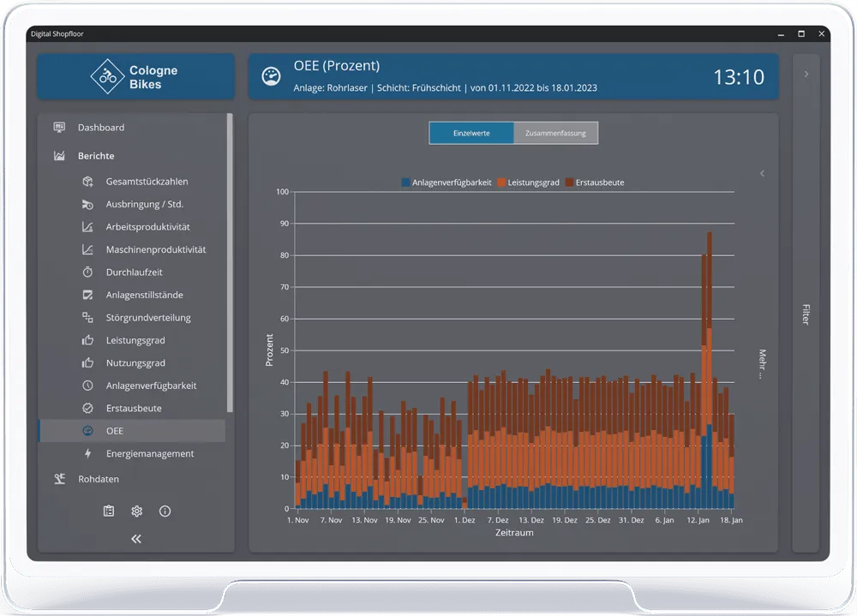Collapse sidebar with double chevron
This screenshot has width=857, height=616.
click(136, 539)
